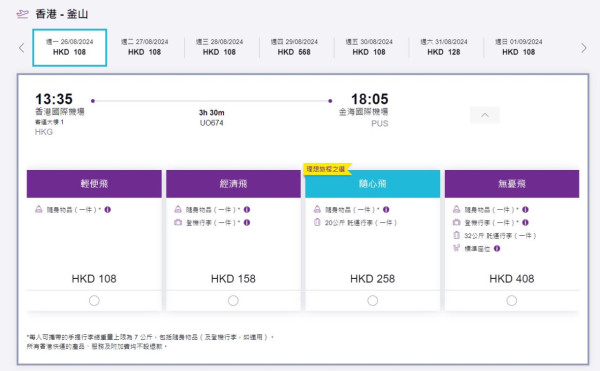Click the 無憂飛 fare header
This screenshot has height=371, width=600.
[512, 184]
